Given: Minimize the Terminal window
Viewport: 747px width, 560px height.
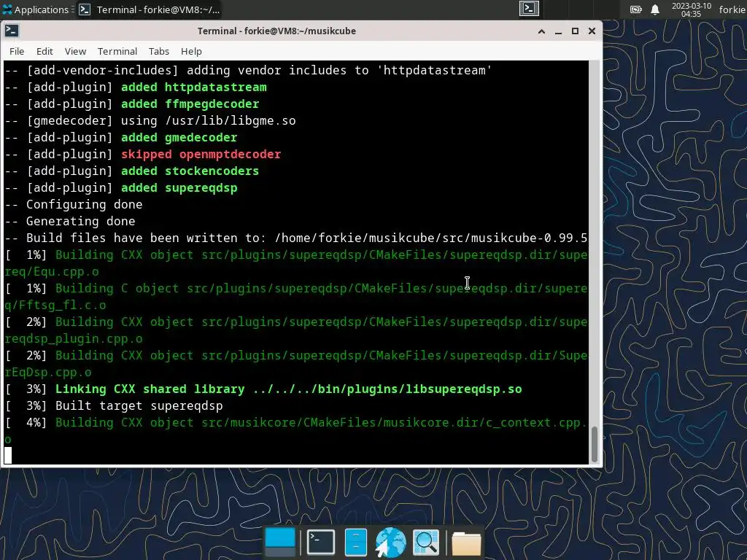Looking at the screenshot, I should 558,31.
